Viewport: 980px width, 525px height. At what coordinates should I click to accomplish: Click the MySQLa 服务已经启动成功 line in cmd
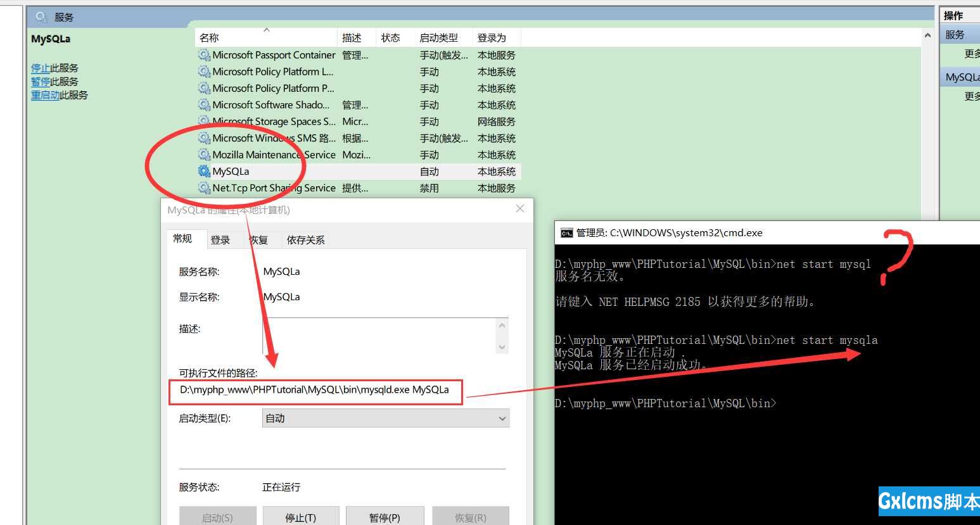(631, 365)
